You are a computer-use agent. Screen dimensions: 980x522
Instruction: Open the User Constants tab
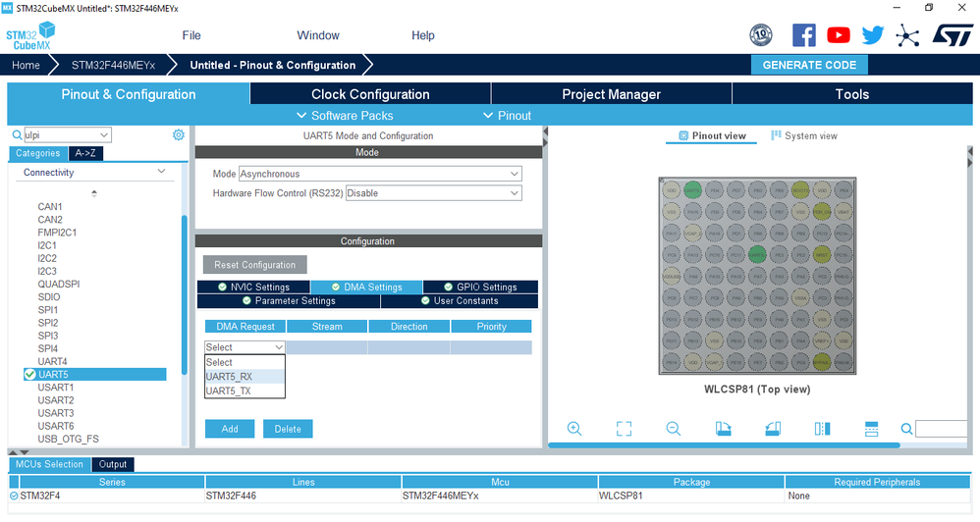tap(460, 300)
